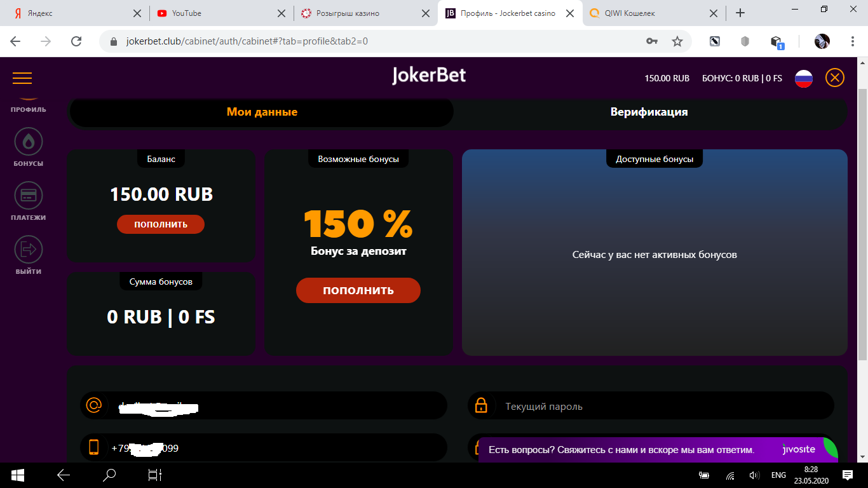
Task: Switch to the QIWI Кошелек tab
Action: coord(654,13)
